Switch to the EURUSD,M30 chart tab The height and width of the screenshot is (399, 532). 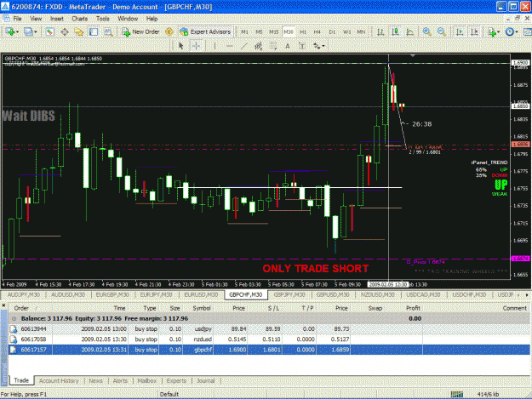(x=201, y=294)
